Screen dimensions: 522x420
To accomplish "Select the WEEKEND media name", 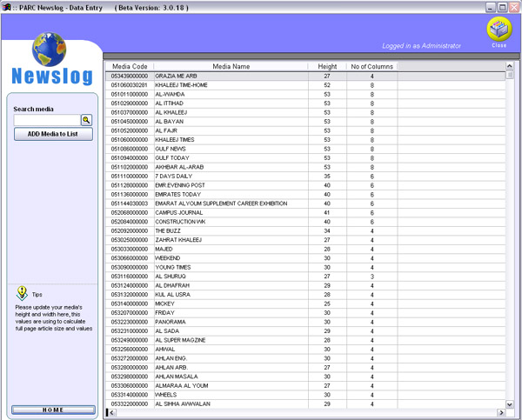I will (168, 258).
